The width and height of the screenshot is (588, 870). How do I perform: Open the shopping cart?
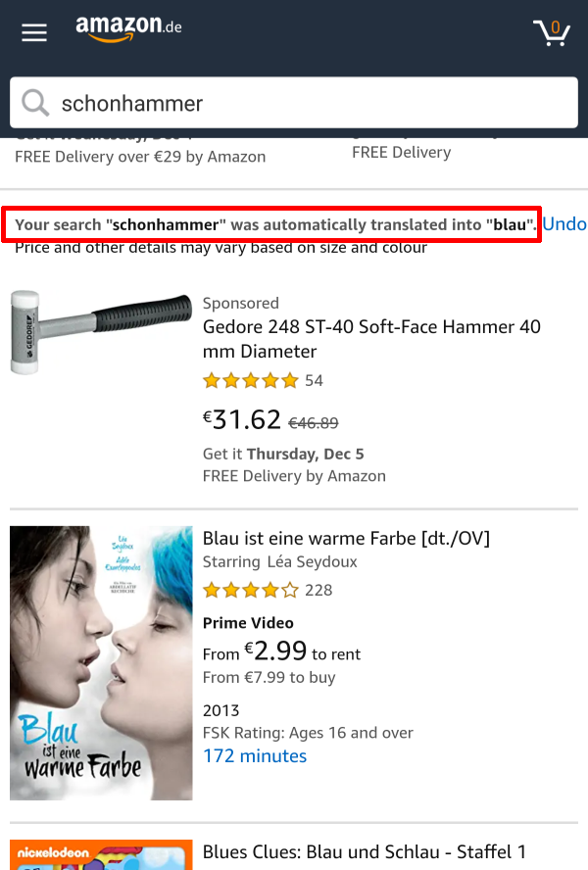click(552, 33)
